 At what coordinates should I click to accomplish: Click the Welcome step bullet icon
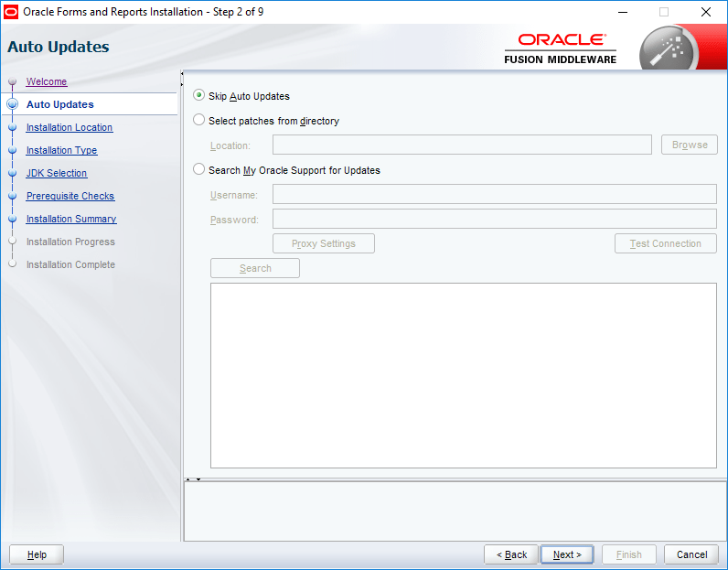(13, 81)
